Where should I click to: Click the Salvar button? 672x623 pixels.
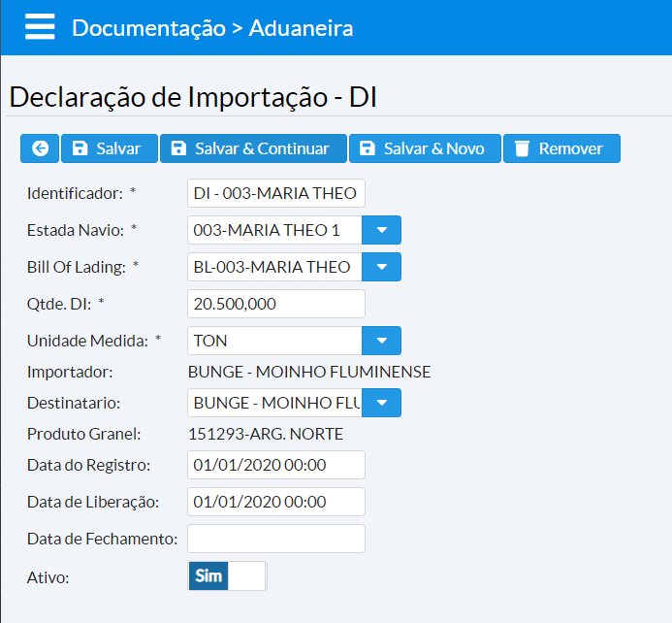tap(109, 148)
